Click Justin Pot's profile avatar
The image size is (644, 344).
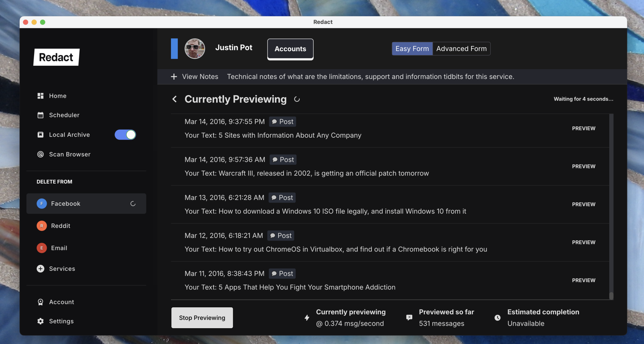[195, 49]
